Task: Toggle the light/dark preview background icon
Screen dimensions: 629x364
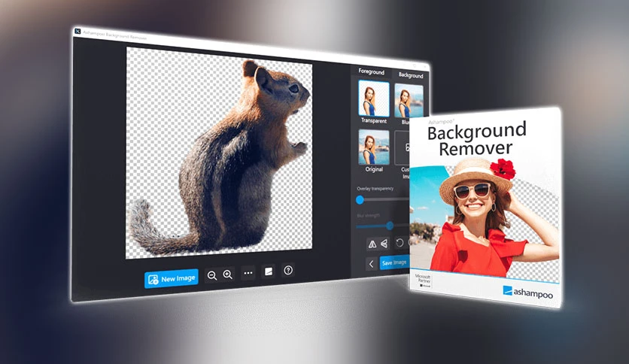Action: click(x=269, y=271)
